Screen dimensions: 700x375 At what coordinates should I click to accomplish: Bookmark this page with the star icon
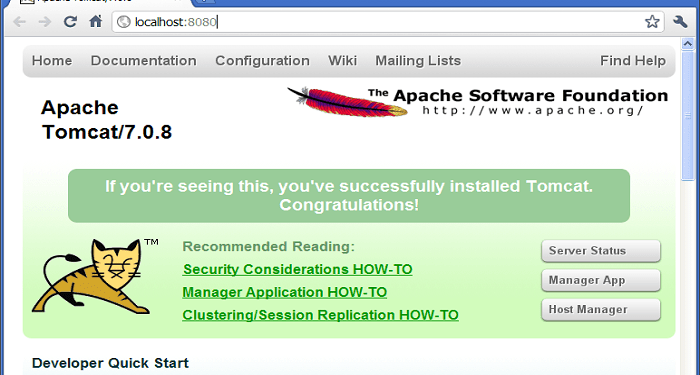pyautogui.click(x=652, y=21)
